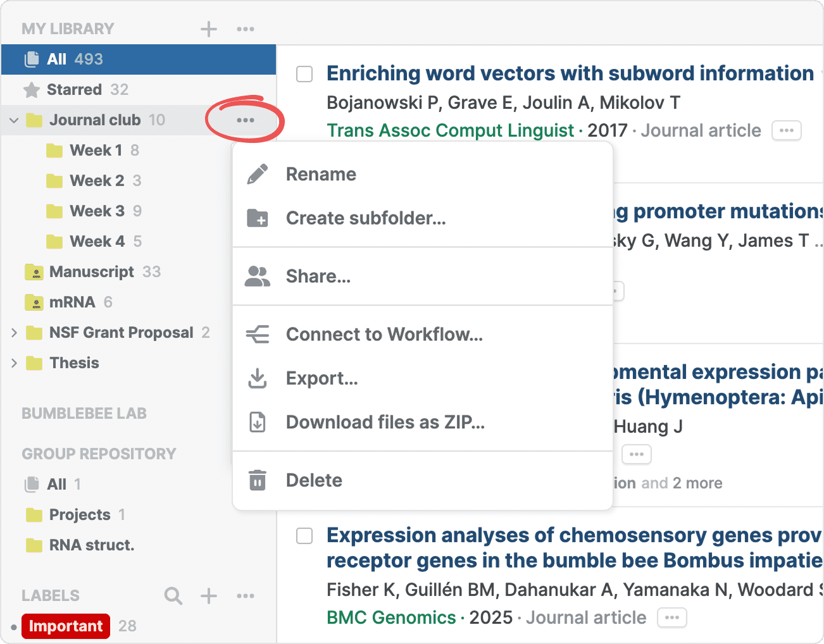Open the Week 3 subfolder
This screenshot has height=644, width=824.
pyautogui.click(x=96, y=211)
